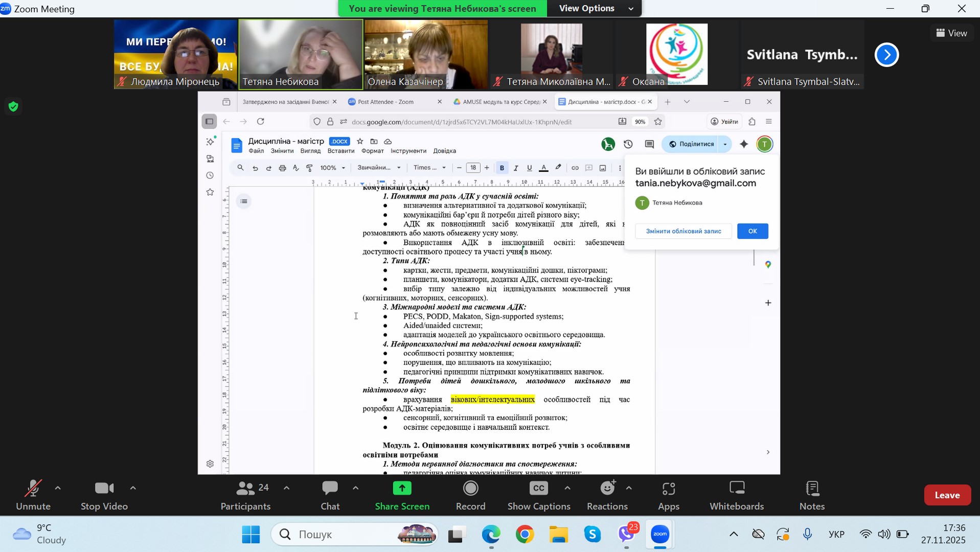Expand audio settings arrow beside Unmute
The image size is (980, 552).
coord(58,488)
